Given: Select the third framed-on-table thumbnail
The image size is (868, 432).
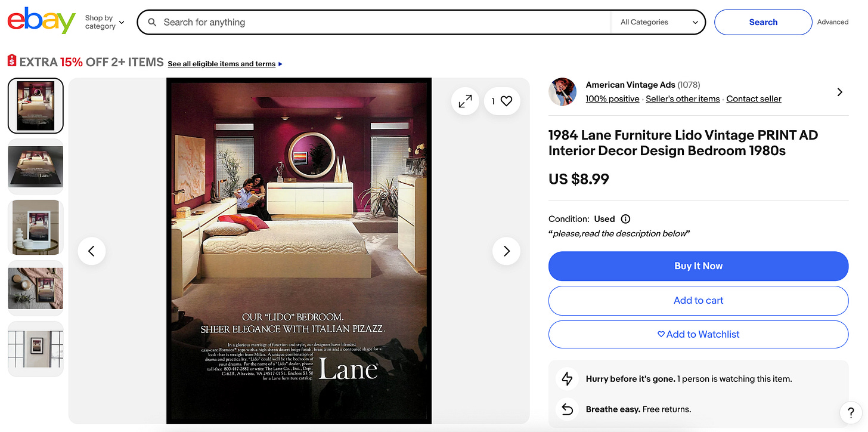Looking at the screenshot, I should [x=35, y=227].
